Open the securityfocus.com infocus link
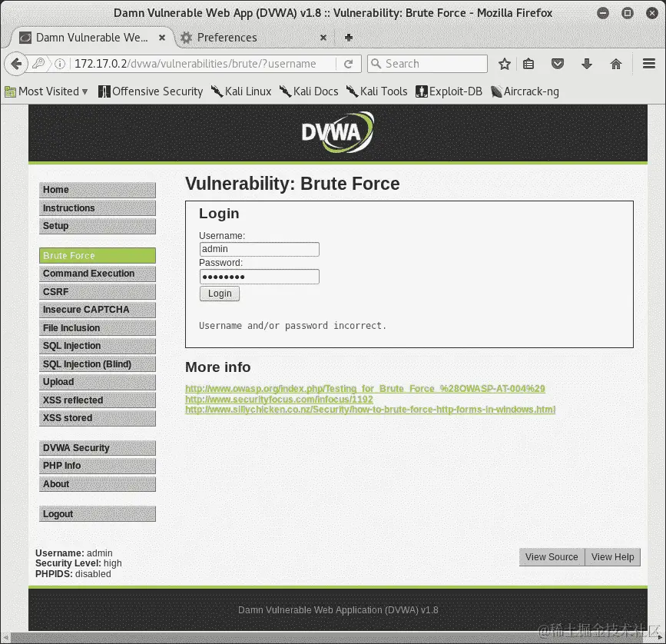The height and width of the screenshot is (644, 666). click(x=279, y=400)
